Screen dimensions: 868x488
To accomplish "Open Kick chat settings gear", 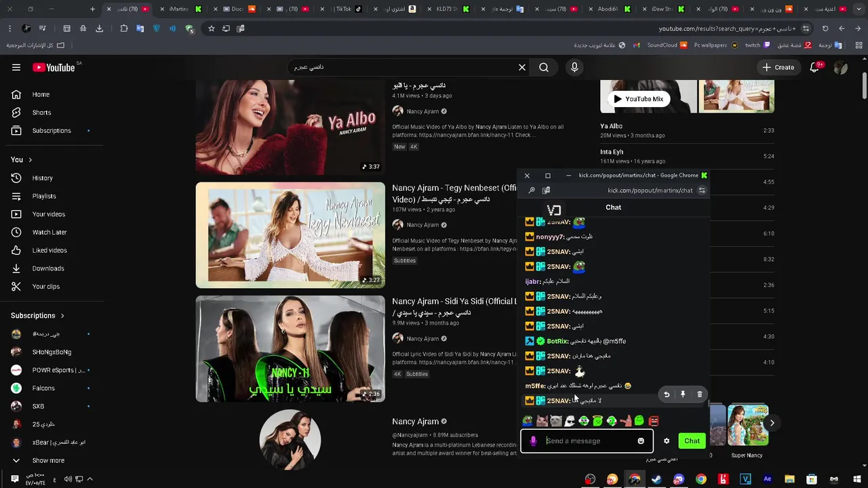I will pyautogui.click(x=667, y=441).
